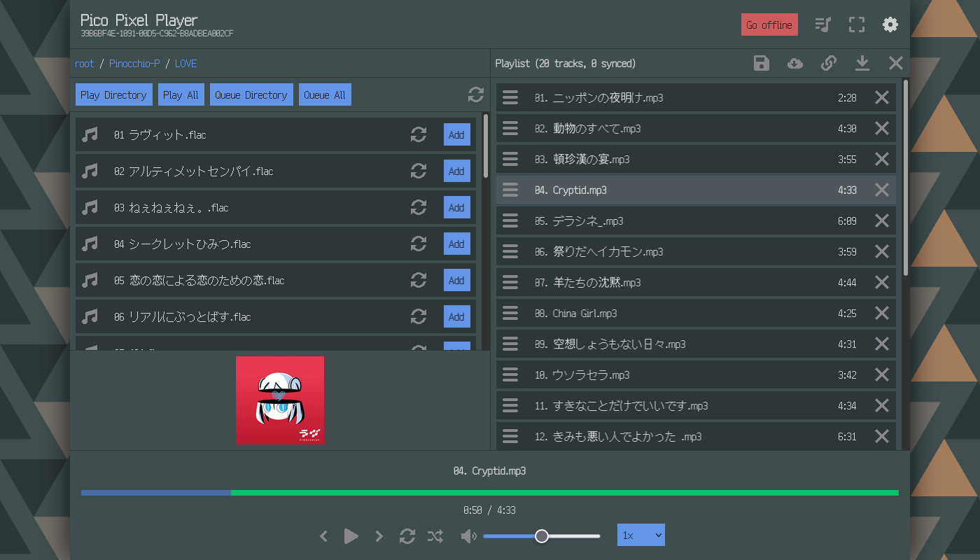Add 05 恋の恋による恋のための恋.flac to playlist
This screenshot has height=560, width=980.
point(456,280)
